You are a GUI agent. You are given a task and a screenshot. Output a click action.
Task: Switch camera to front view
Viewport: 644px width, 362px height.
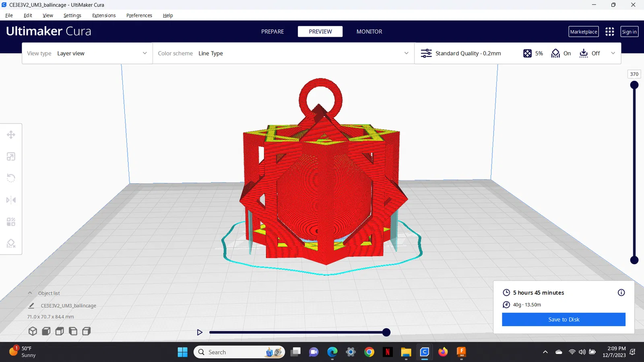pos(46,331)
